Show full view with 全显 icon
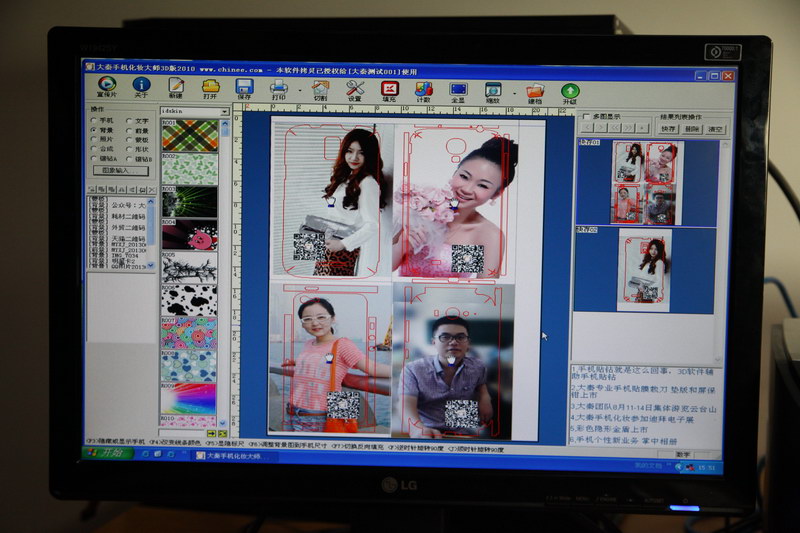The image size is (800, 533). pos(458,92)
